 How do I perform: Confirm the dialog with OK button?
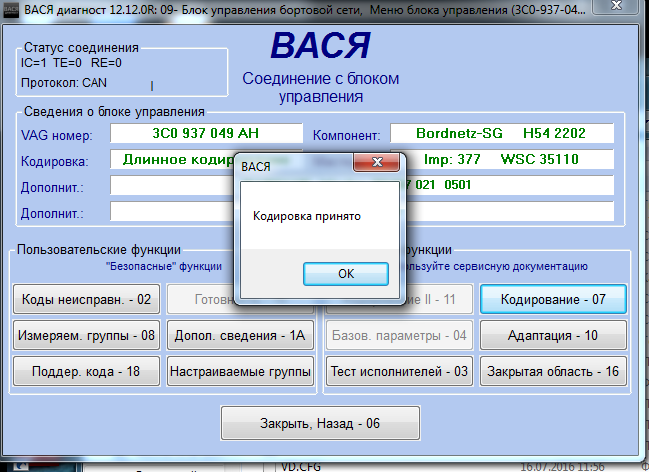point(346,274)
